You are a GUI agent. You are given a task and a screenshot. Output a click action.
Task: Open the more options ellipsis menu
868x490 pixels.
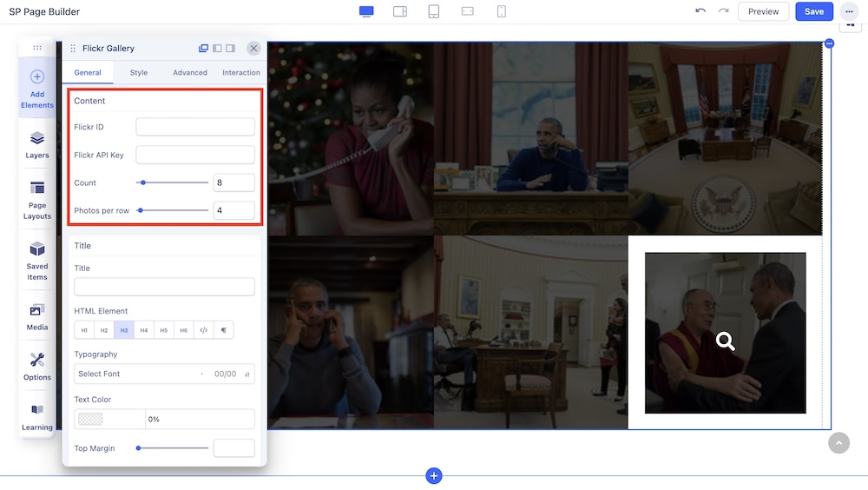pyautogui.click(x=848, y=11)
